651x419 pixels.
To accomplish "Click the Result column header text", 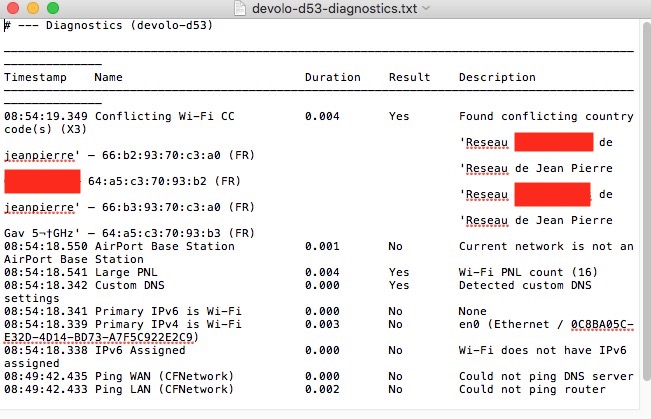I will tap(410, 77).
